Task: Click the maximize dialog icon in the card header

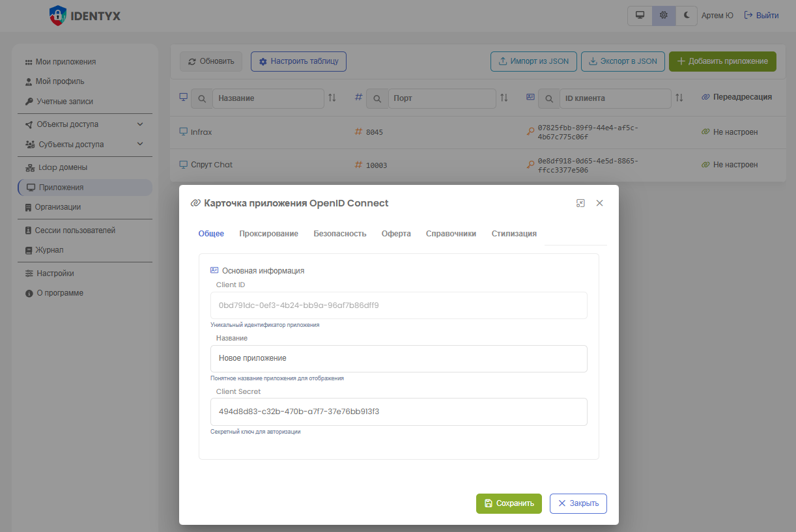Action: tap(580, 203)
